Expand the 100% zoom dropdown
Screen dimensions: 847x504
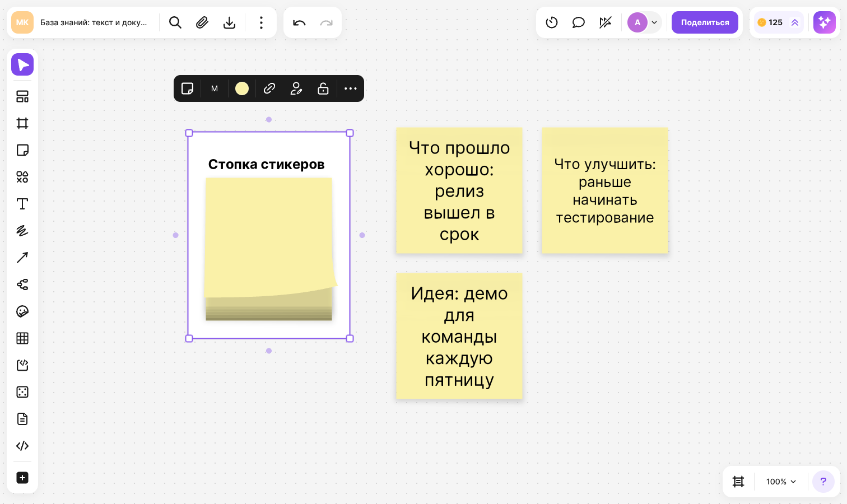point(781,482)
